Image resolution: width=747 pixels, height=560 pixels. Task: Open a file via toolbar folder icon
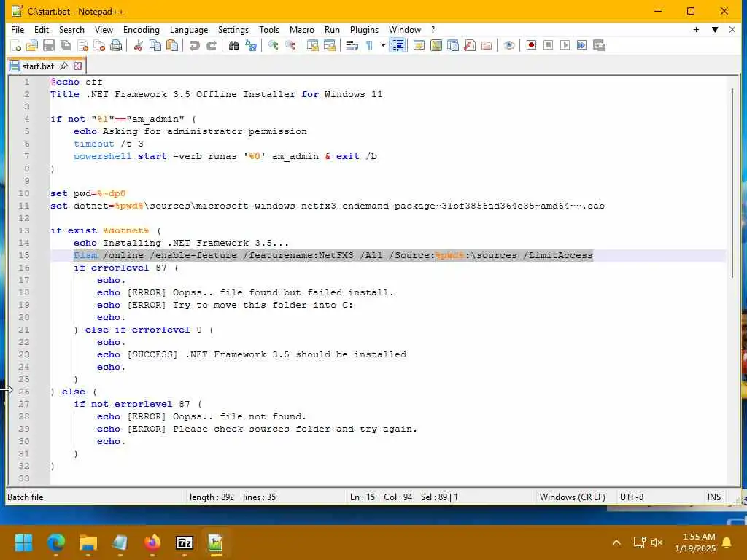[32, 46]
